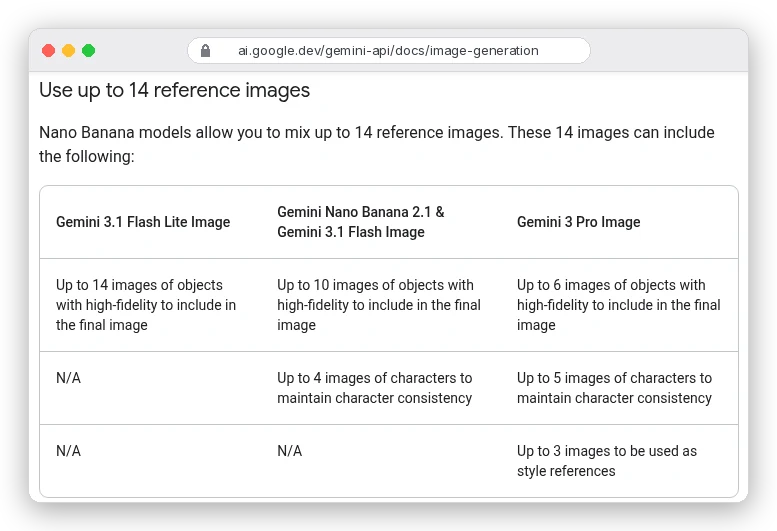Click the cell 'Up to 3 images to be used as style references'
777x531 pixels.
[607, 461]
